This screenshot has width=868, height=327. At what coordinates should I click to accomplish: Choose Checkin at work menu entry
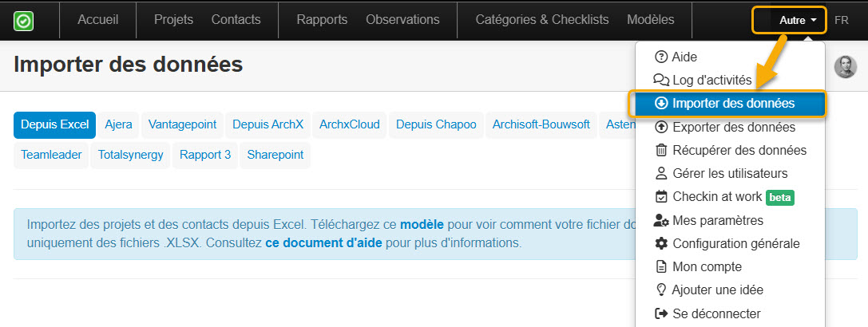pos(730,196)
